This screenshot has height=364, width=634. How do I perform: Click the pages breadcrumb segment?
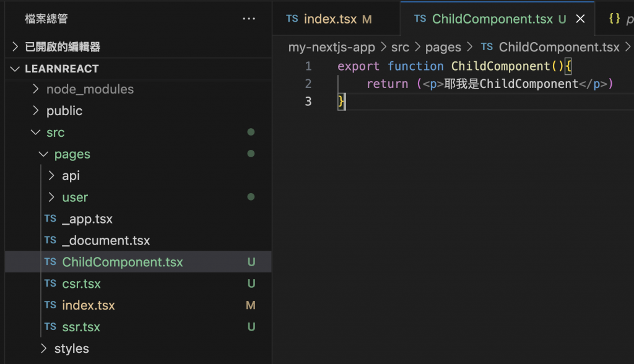(x=443, y=47)
